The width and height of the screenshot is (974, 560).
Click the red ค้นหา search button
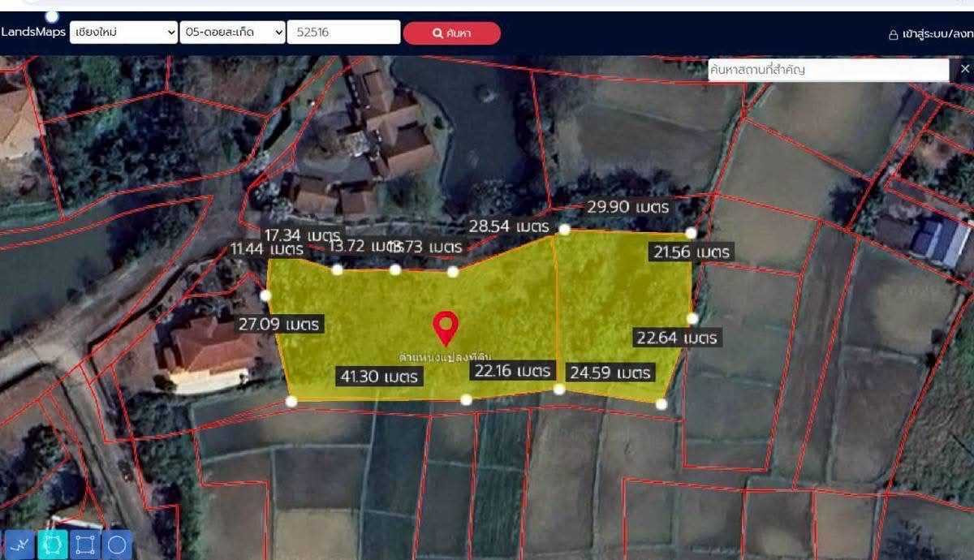pyautogui.click(x=452, y=33)
